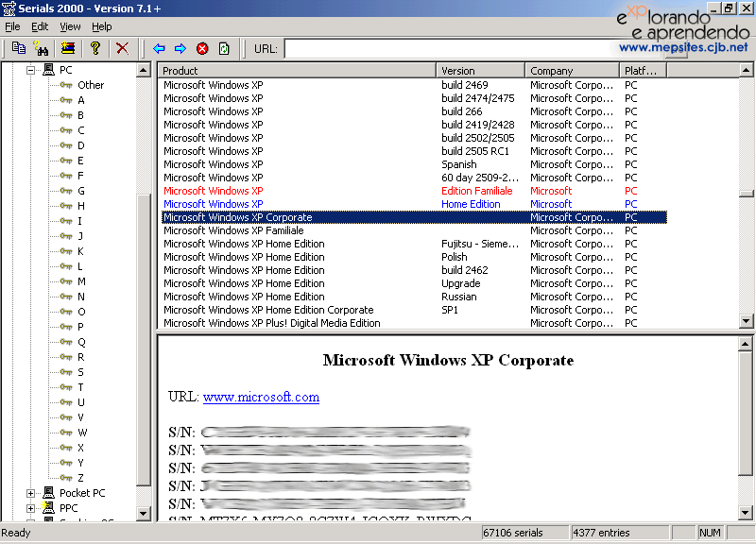Click the help question mark icon
Screen dimensions: 756x544
(x=95, y=48)
